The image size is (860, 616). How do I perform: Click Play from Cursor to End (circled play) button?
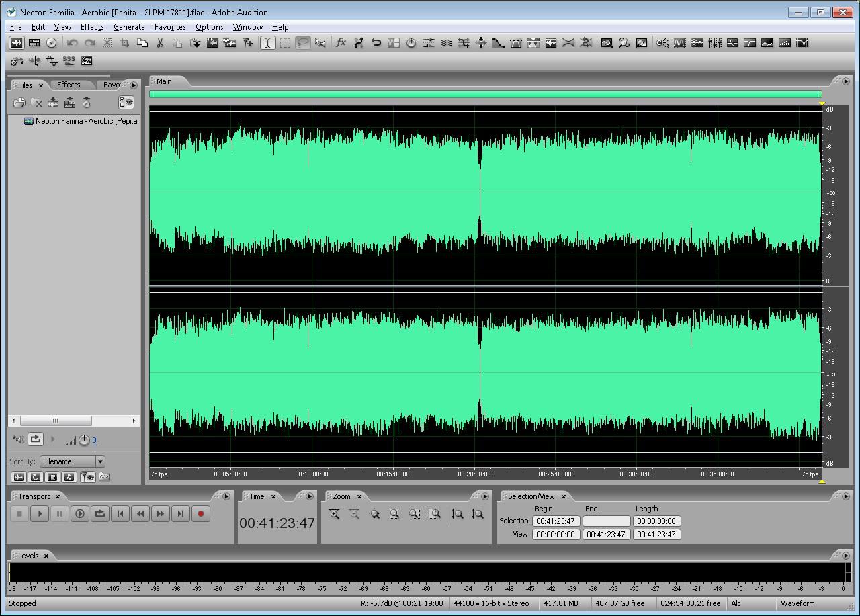(80, 514)
